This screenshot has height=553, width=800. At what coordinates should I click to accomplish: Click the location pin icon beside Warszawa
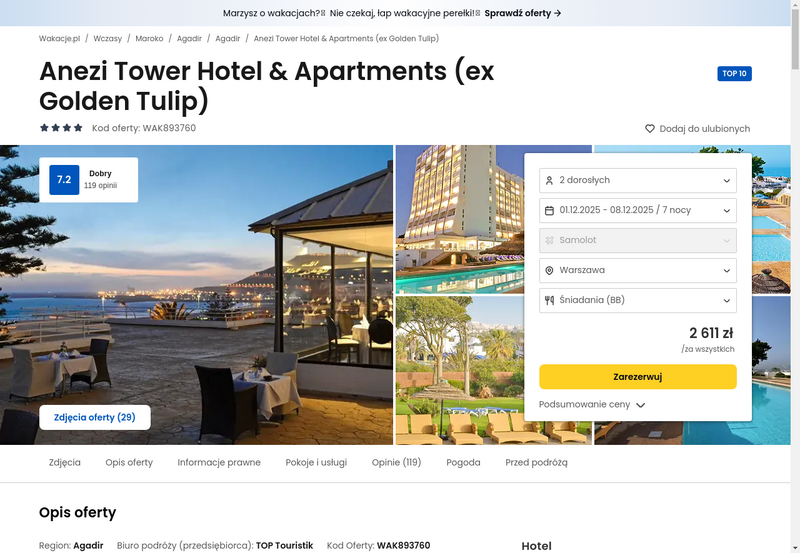[x=549, y=270]
